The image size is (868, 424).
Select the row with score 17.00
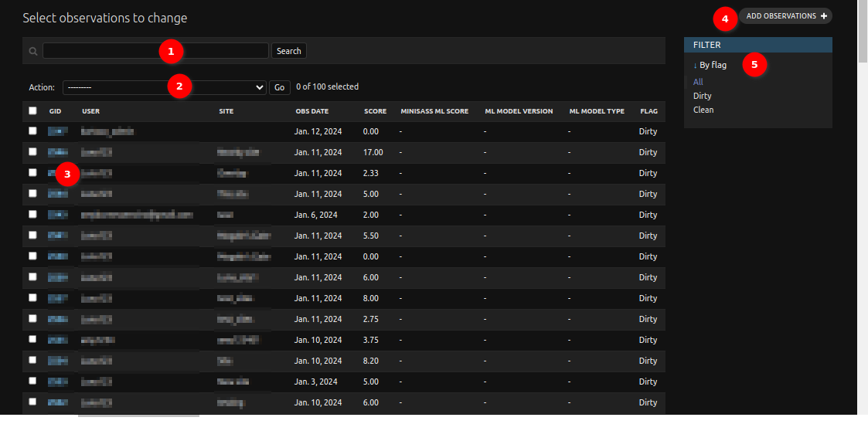click(32, 151)
